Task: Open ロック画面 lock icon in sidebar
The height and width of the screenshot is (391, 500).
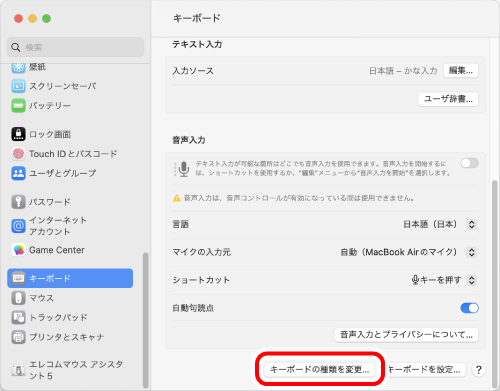Action: (18, 134)
